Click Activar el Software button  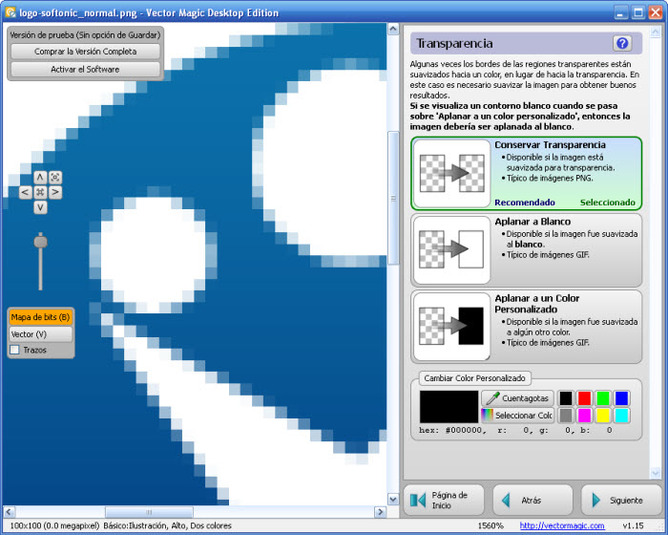[x=85, y=69]
